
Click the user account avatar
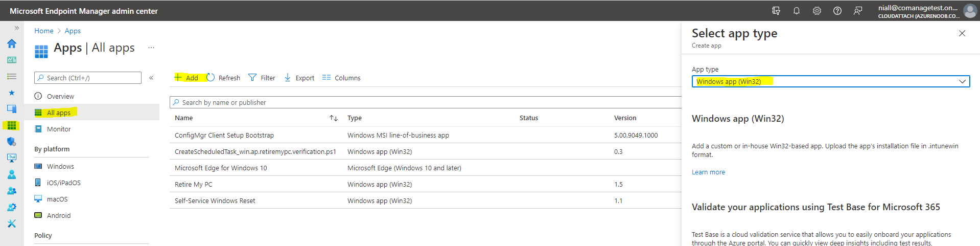coord(970,11)
